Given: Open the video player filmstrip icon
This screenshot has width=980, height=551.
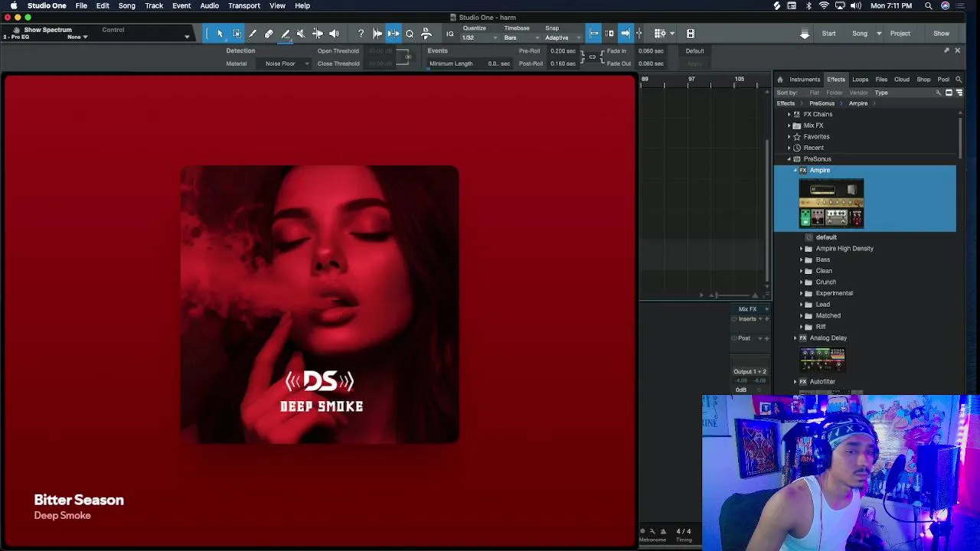Looking at the screenshot, I should (691, 34).
